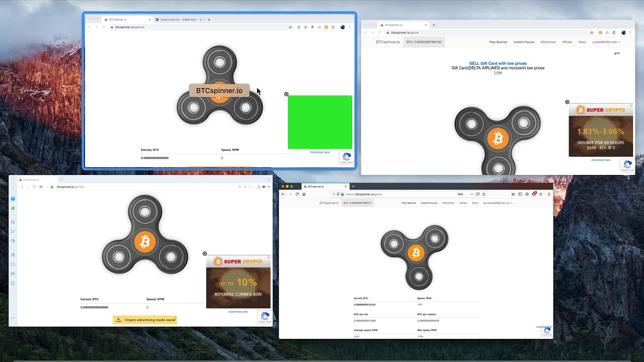Open Withdrawal page in top-right window

(548, 42)
